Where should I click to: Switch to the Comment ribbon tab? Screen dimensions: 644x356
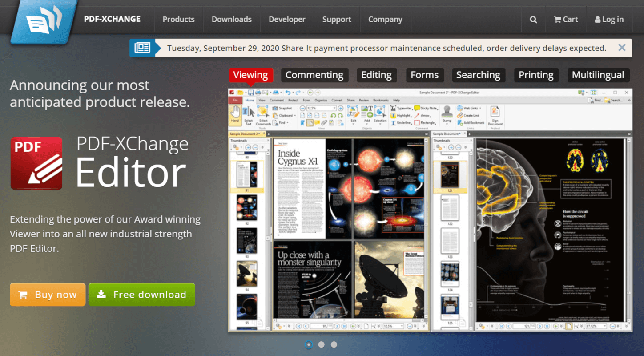277,100
